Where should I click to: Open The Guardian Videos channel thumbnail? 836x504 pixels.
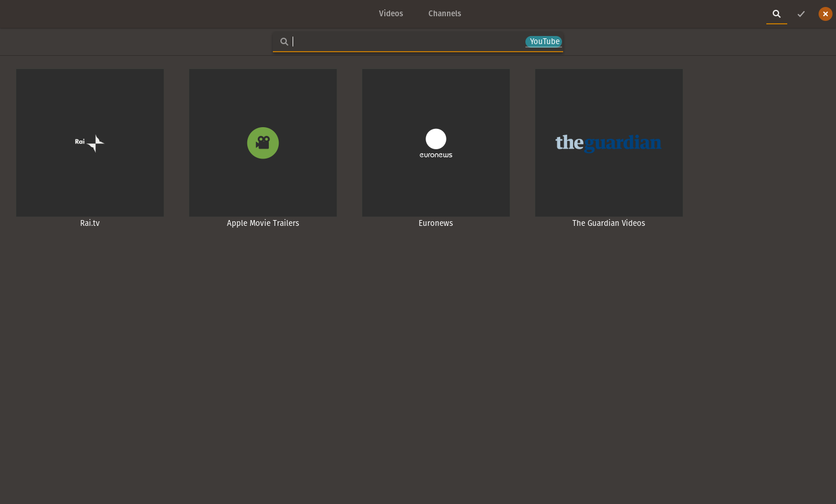click(609, 143)
